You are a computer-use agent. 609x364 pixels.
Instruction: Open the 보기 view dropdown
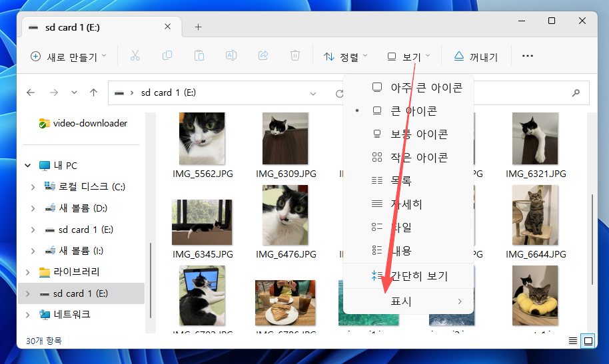point(409,57)
